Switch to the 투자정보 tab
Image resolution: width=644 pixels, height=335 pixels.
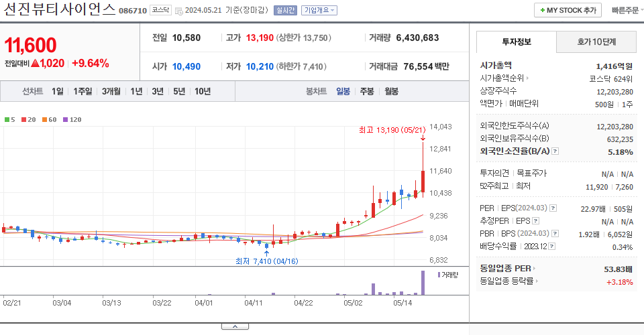point(517,42)
